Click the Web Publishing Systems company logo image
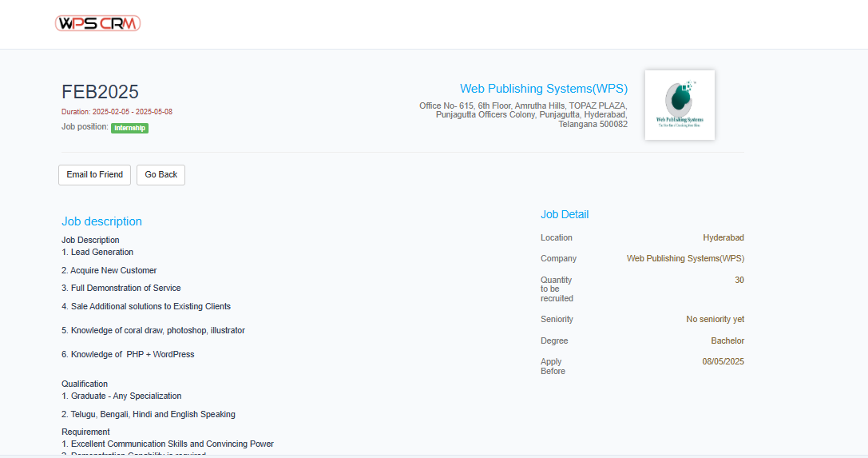Screen dimensions: 868x458 point(679,105)
